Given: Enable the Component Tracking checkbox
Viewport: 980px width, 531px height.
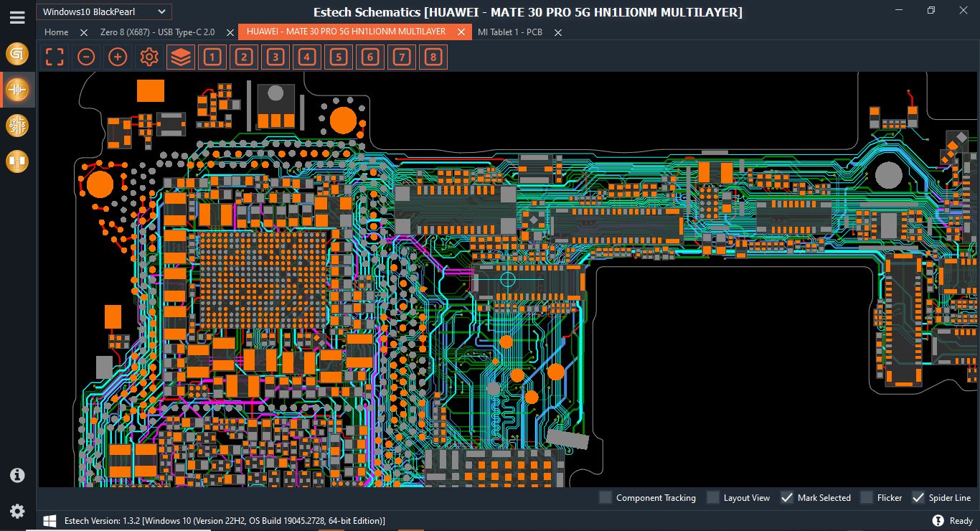Looking at the screenshot, I should (x=606, y=497).
